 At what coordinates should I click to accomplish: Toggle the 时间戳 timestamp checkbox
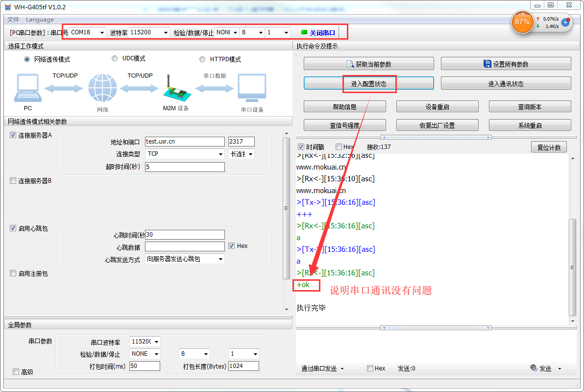(301, 147)
